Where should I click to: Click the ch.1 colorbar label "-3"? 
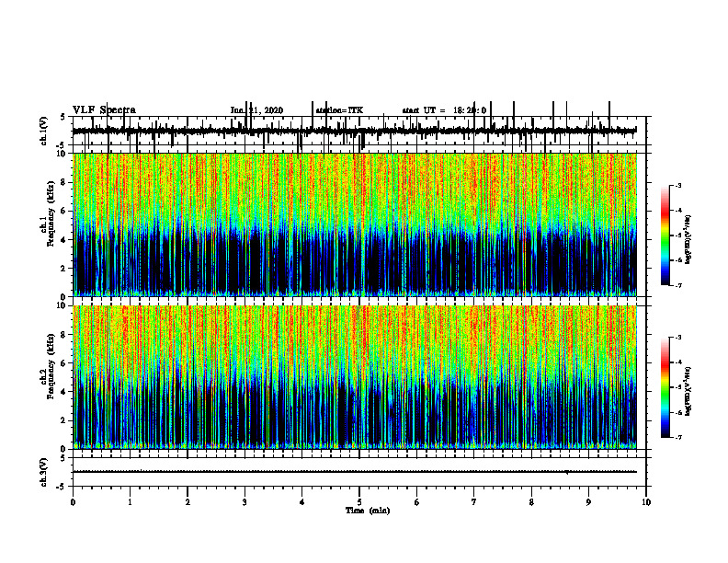tap(677, 186)
